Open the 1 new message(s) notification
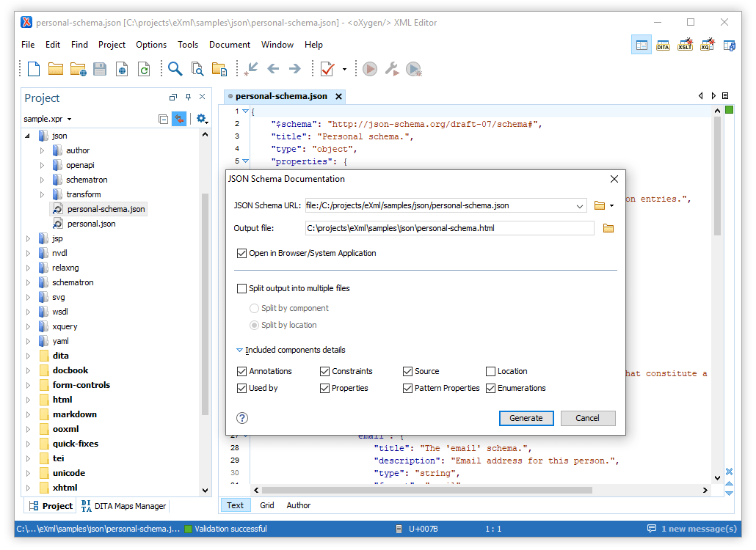Image resolution: width=756 pixels, height=550 pixels. pos(692,529)
